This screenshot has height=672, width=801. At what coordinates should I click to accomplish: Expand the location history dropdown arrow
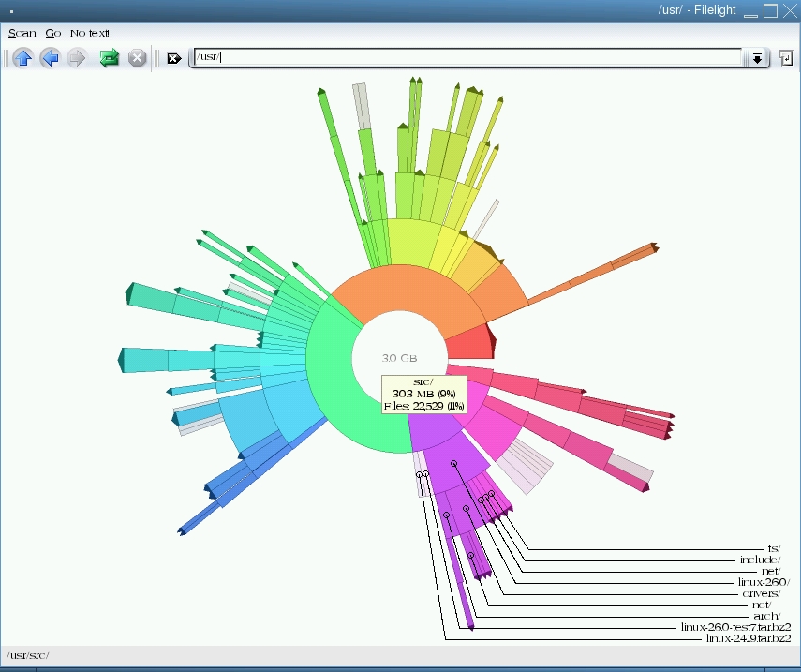click(x=756, y=58)
